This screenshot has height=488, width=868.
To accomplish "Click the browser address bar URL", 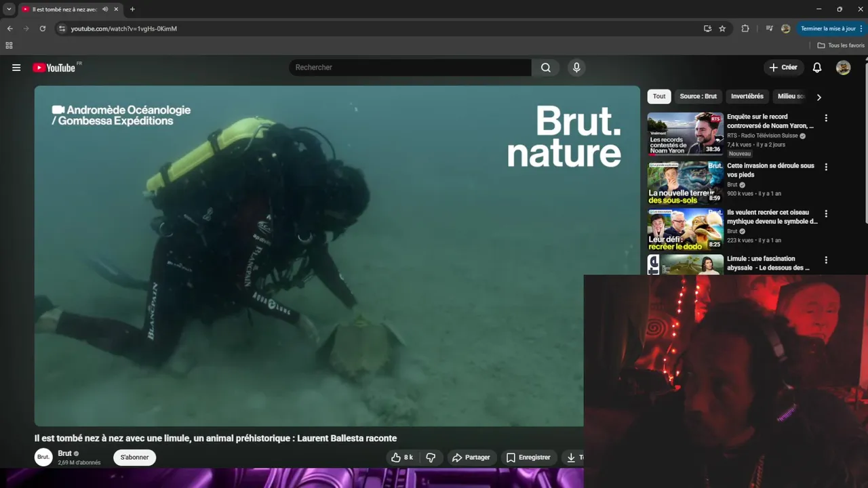I will (124, 28).
